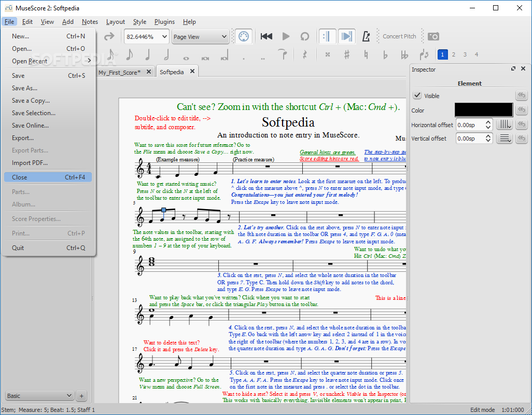Apply natural accidental
The height and width of the screenshot is (415, 532).
pyautogui.click(x=366, y=54)
